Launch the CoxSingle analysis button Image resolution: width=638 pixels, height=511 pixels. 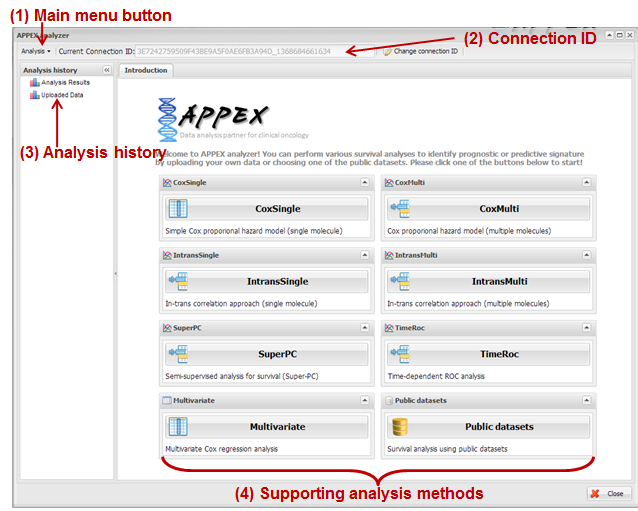click(x=267, y=209)
